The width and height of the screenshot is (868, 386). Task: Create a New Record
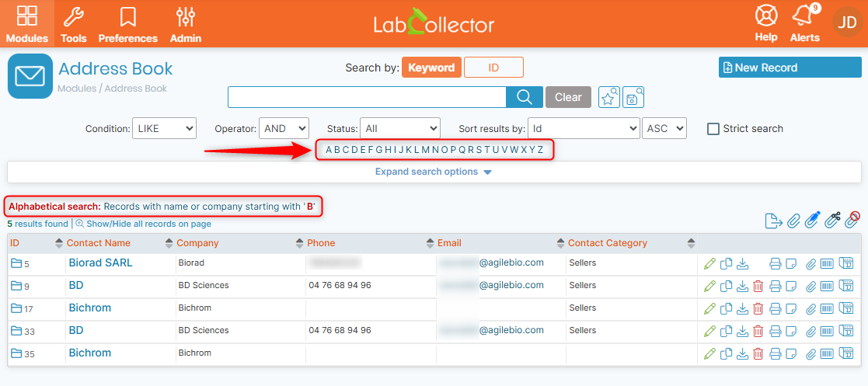pos(790,68)
